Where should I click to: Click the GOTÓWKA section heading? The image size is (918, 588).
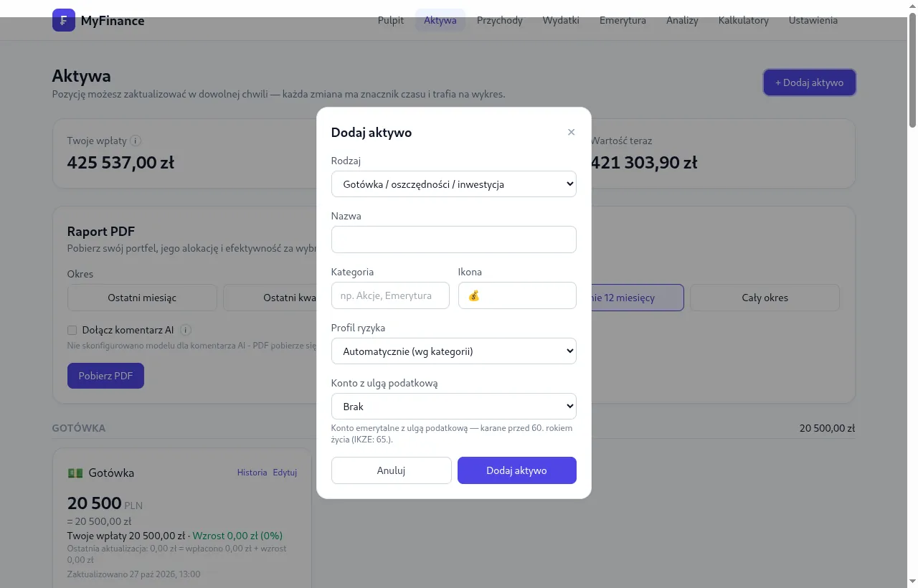(79, 428)
